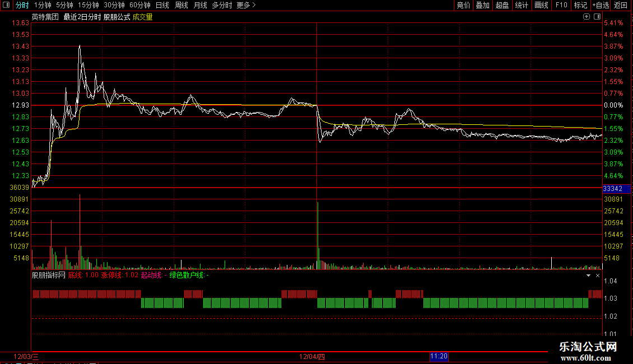Click the 叠加 overlay button
Screen dimensions: 633x364
482,5
